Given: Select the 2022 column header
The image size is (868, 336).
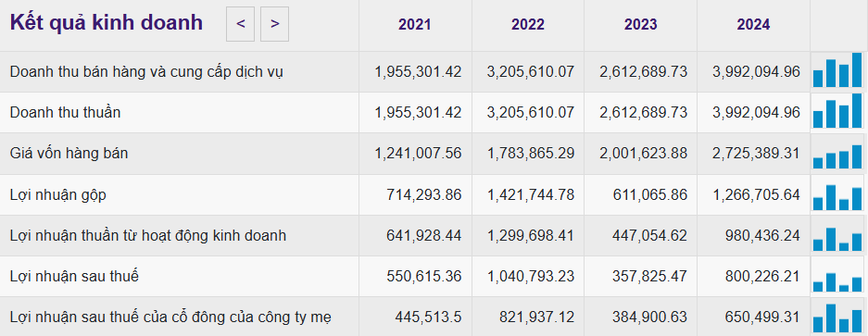Looking at the screenshot, I should pyautogui.click(x=527, y=24).
